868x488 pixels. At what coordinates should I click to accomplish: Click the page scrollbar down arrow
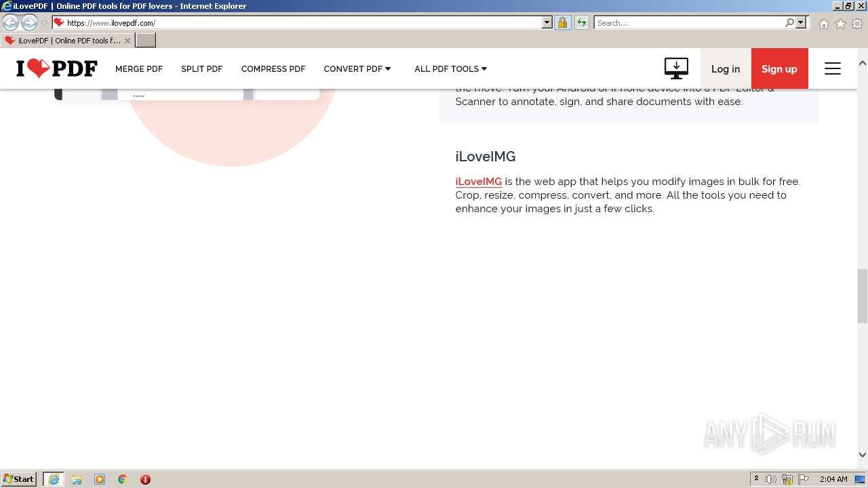[x=863, y=455]
